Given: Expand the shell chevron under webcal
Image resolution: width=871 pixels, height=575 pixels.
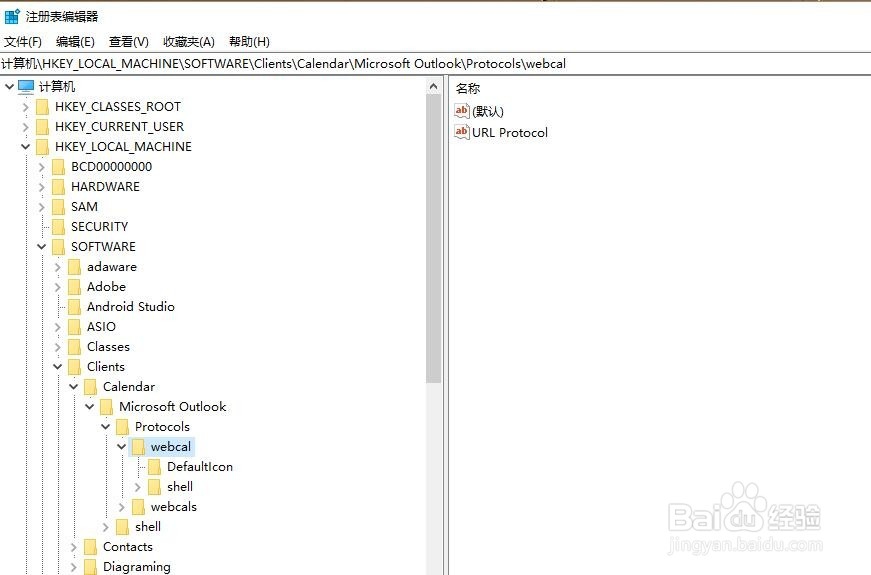Looking at the screenshot, I should coord(138,487).
